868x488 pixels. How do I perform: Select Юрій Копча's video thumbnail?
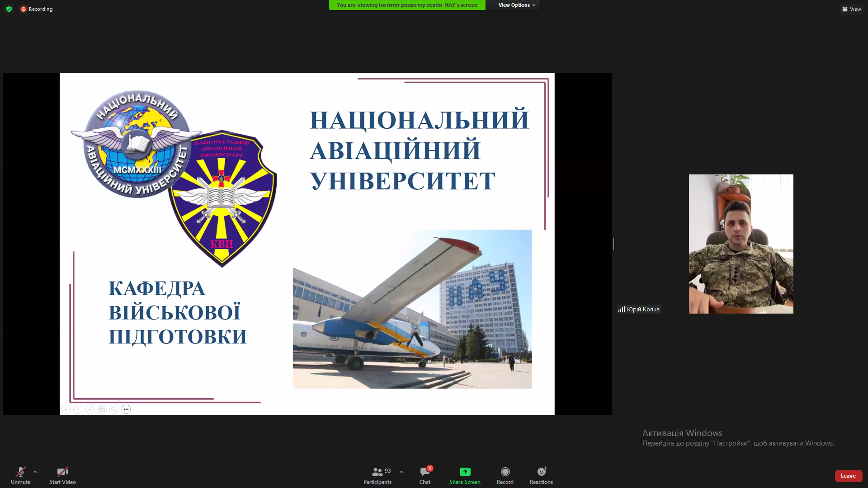click(x=741, y=244)
